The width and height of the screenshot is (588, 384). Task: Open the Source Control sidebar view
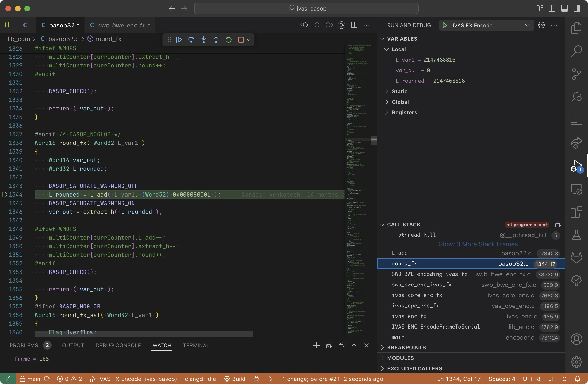pyautogui.click(x=576, y=74)
